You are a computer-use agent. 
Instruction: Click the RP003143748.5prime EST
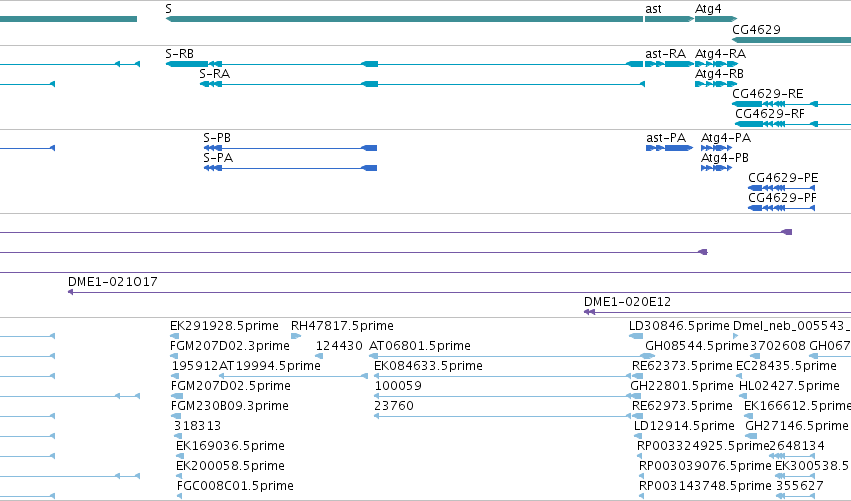(642, 496)
